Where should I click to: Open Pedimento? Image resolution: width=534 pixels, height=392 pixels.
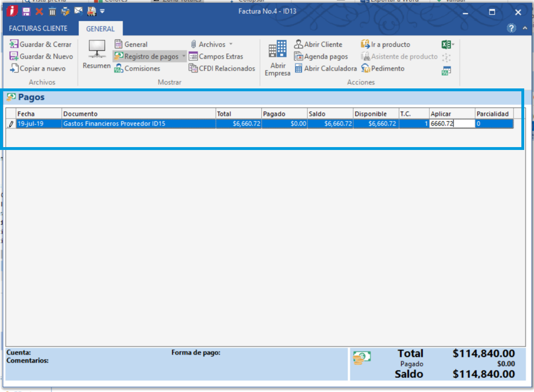[383, 68]
